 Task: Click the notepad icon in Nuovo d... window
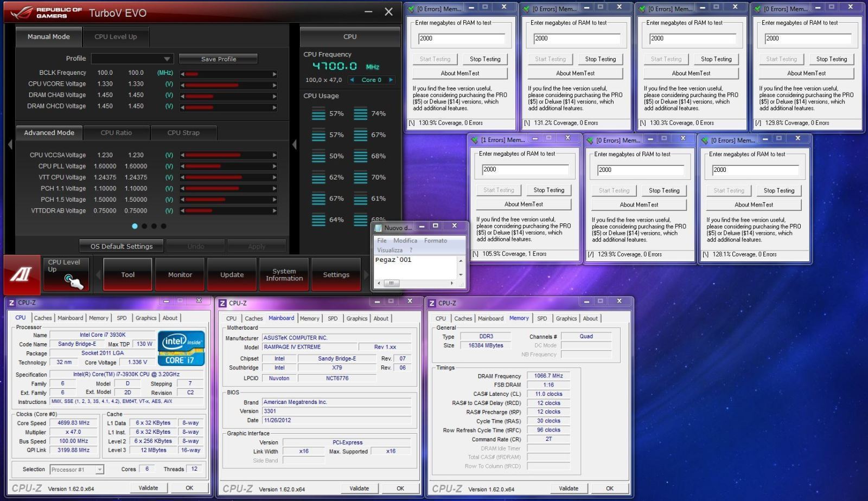[378, 228]
